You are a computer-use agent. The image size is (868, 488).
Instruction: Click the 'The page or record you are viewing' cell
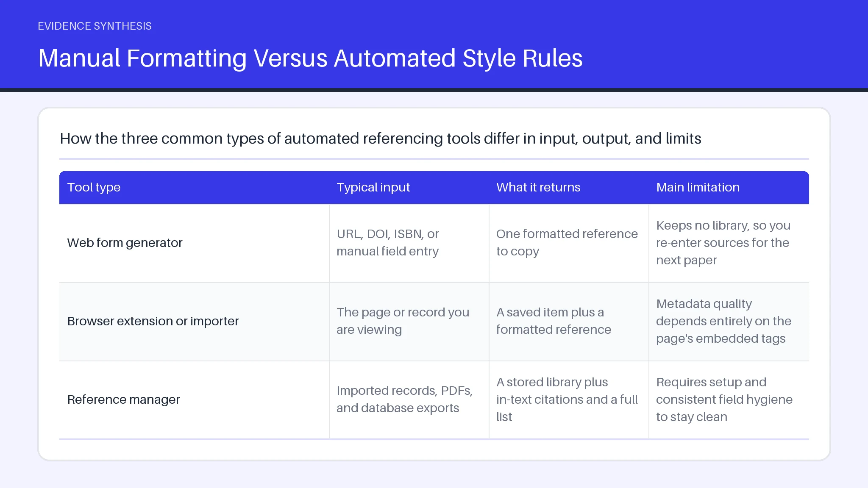coord(409,322)
